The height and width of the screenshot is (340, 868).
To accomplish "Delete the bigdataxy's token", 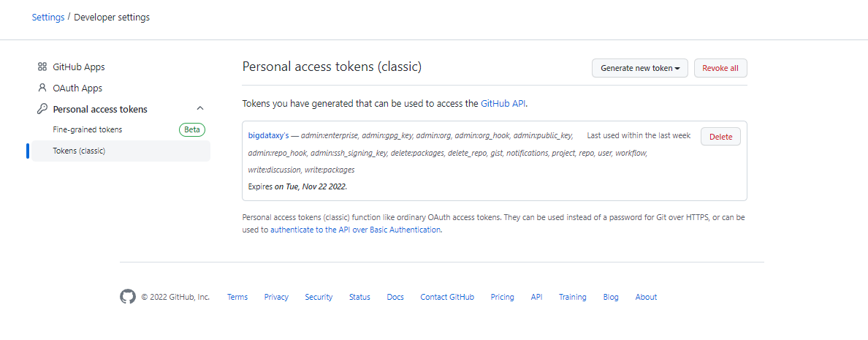I will pos(720,137).
